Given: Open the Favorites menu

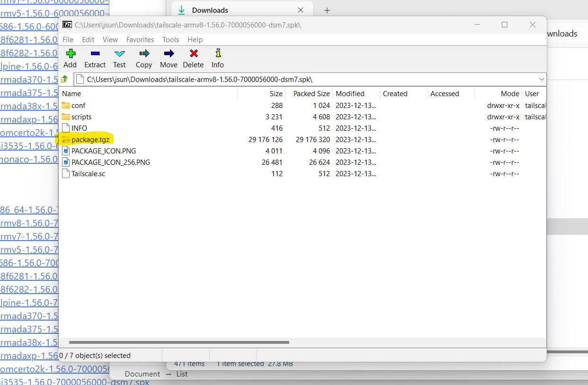Looking at the screenshot, I should point(140,40).
